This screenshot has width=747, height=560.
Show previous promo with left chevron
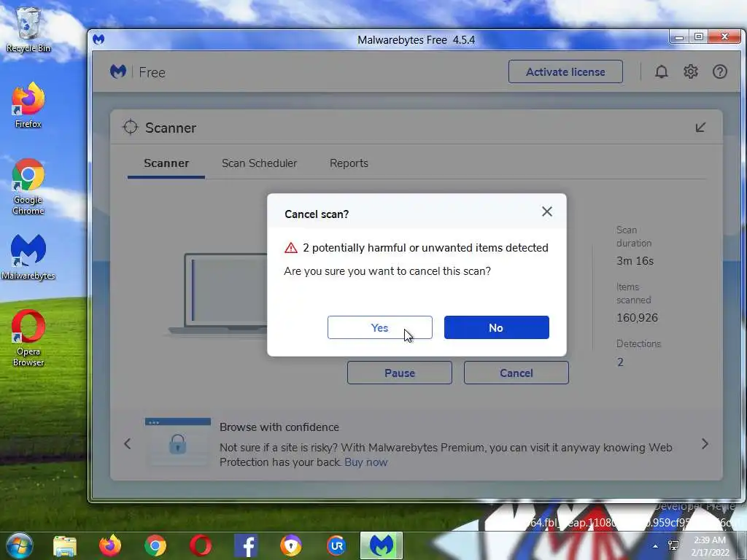coord(127,444)
